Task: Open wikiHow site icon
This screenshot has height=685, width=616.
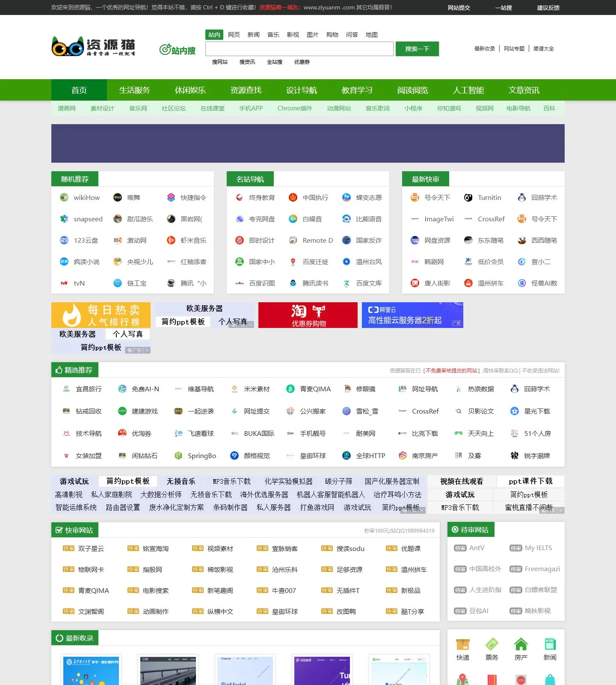Action: (x=64, y=197)
